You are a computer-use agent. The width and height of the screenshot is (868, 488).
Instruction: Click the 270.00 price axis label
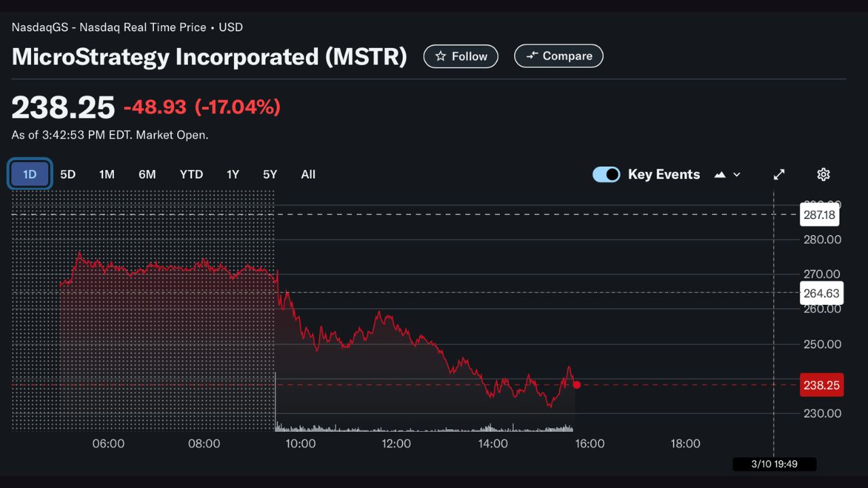[x=822, y=274]
